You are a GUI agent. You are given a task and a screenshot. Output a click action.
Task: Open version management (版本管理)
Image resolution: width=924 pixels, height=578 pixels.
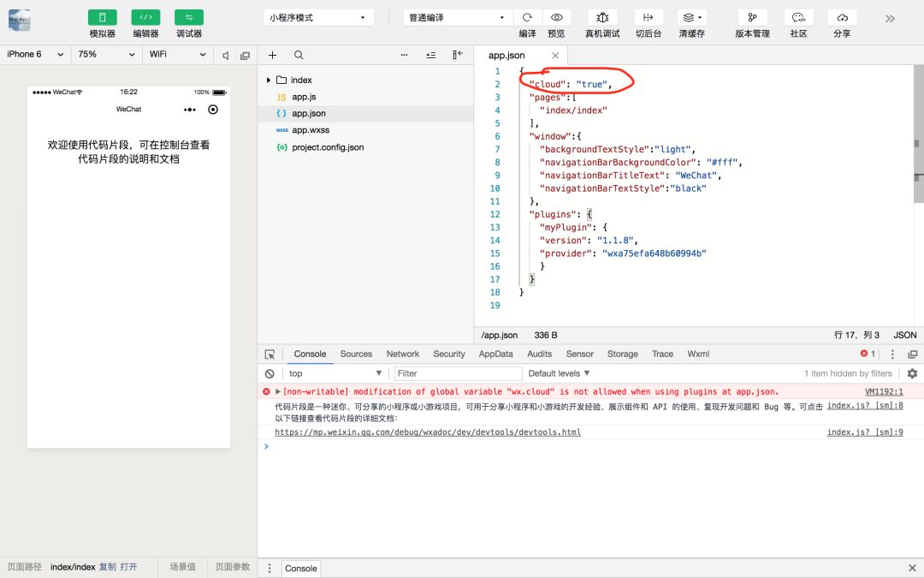[753, 18]
